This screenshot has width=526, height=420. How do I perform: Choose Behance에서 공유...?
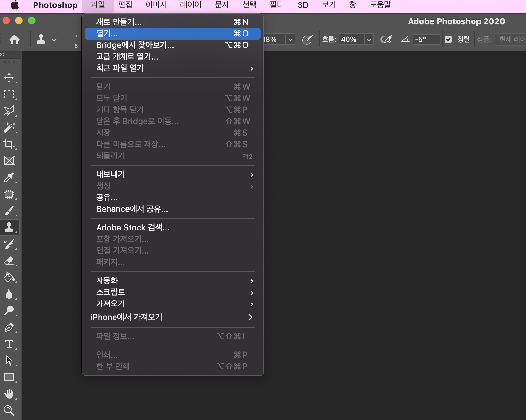(173, 209)
